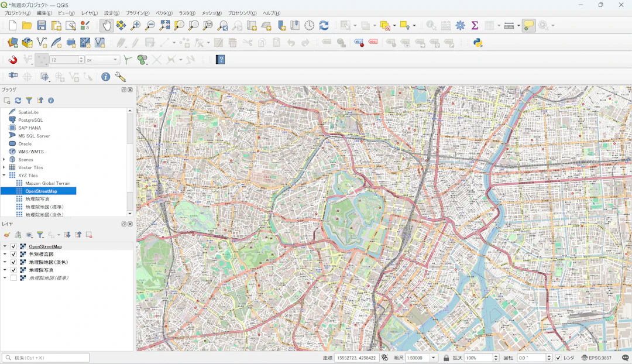Open messages log icon in status bar
632x364 pixels.
tap(625, 358)
